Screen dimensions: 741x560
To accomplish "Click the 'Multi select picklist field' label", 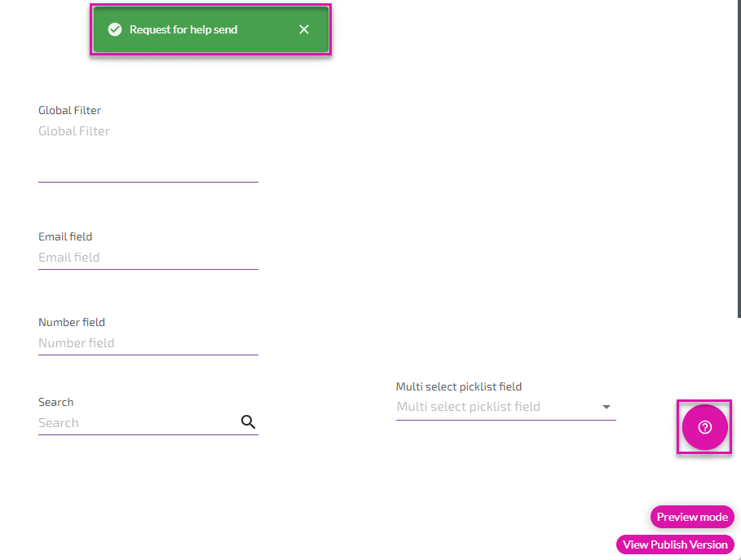I will [458, 386].
